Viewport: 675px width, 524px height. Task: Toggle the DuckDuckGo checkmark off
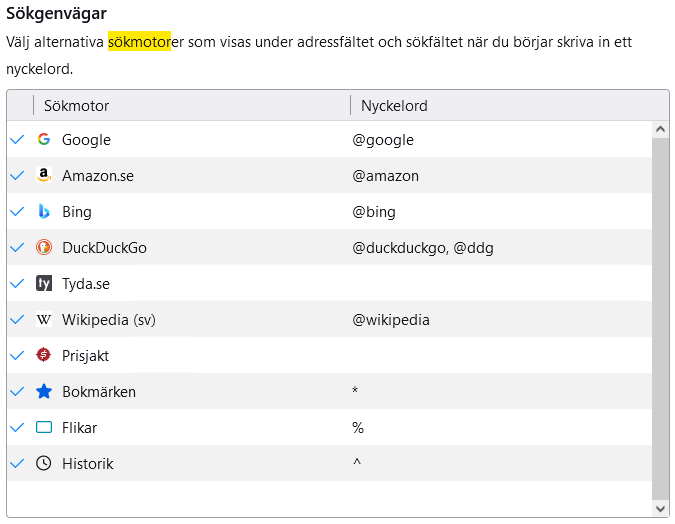16,248
